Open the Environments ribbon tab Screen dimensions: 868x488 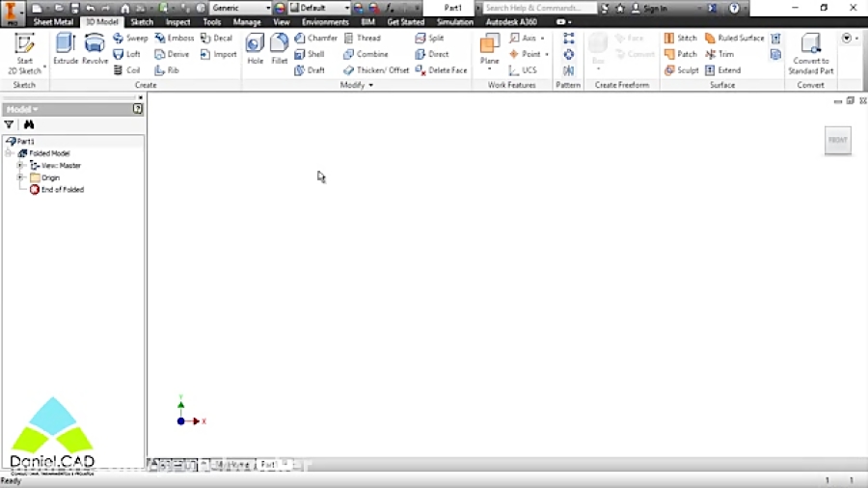[x=326, y=21]
